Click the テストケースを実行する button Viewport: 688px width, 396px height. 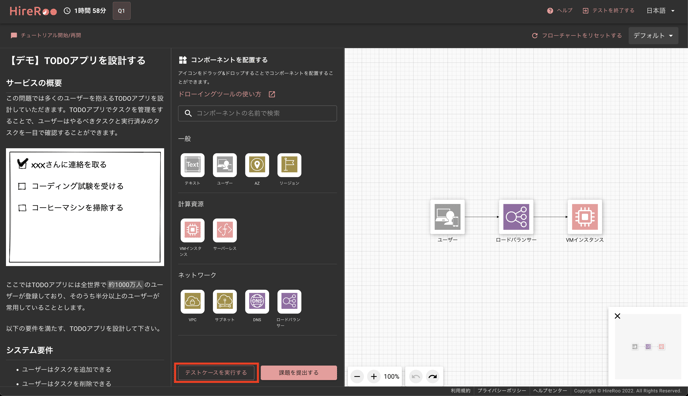(x=216, y=373)
